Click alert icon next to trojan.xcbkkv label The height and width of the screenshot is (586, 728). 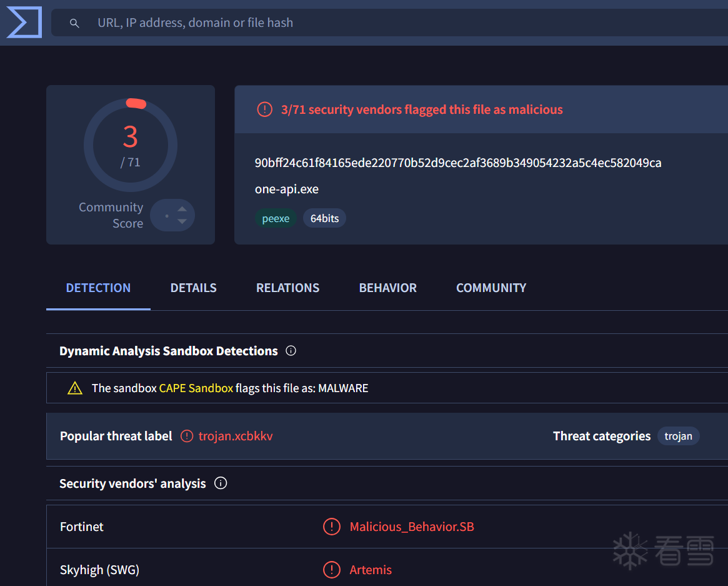click(187, 436)
